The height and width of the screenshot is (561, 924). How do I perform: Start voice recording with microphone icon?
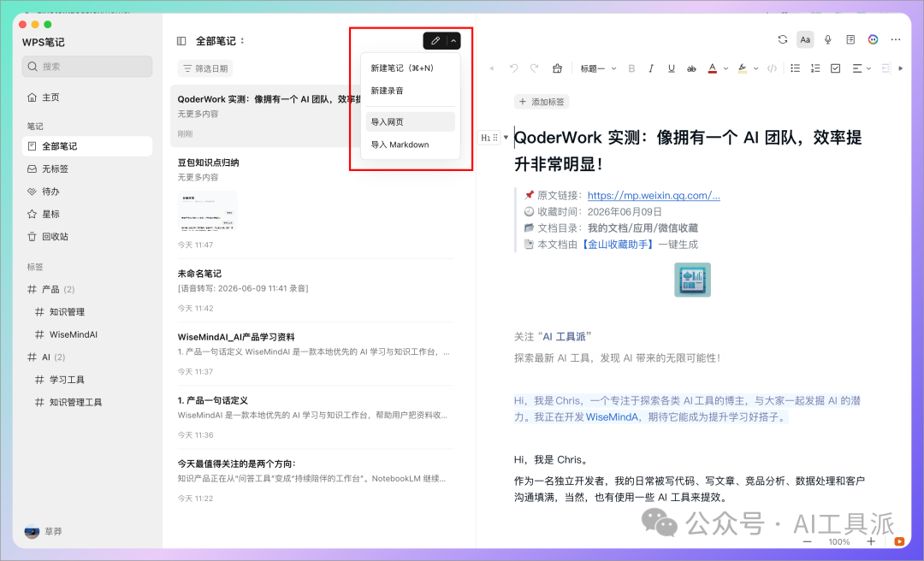[x=828, y=39]
